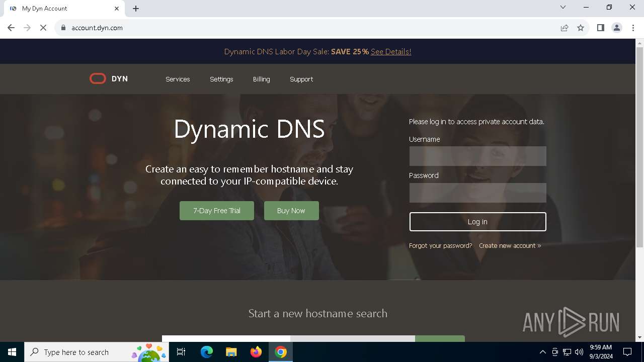Click the DYN logo in the header
The height and width of the screenshot is (362, 644).
(109, 79)
